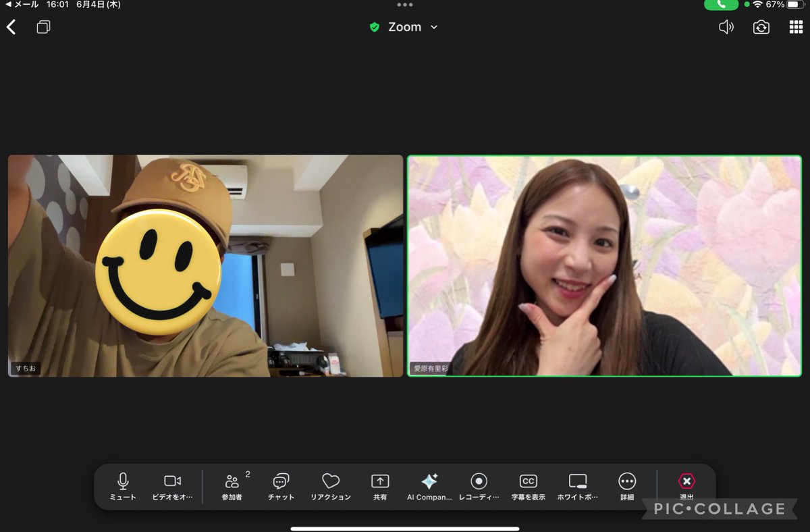Turn off camera via ビデオ button

pyautogui.click(x=173, y=487)
